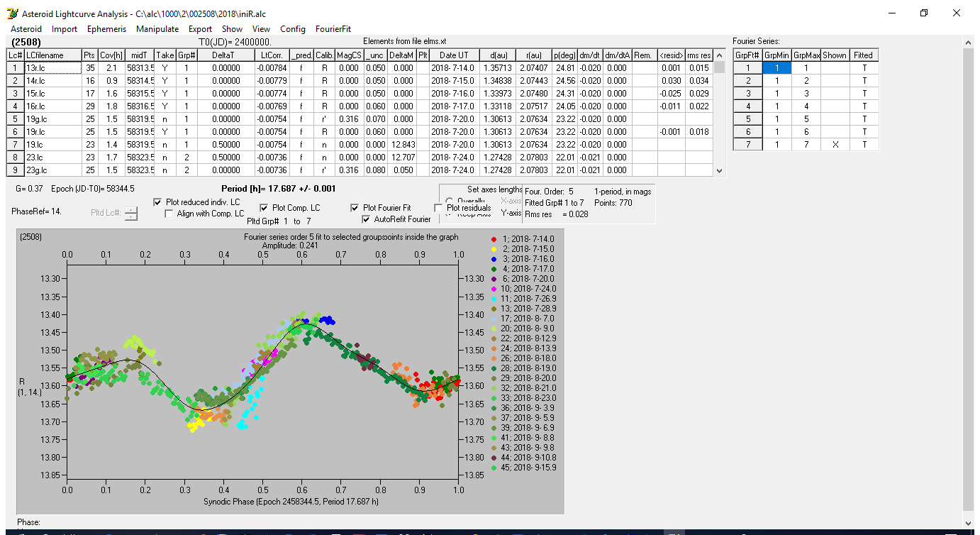Click Fourier Series row header 7
Image resolution: width=980 pixels, height=535 pixels.
coord(747,145)
